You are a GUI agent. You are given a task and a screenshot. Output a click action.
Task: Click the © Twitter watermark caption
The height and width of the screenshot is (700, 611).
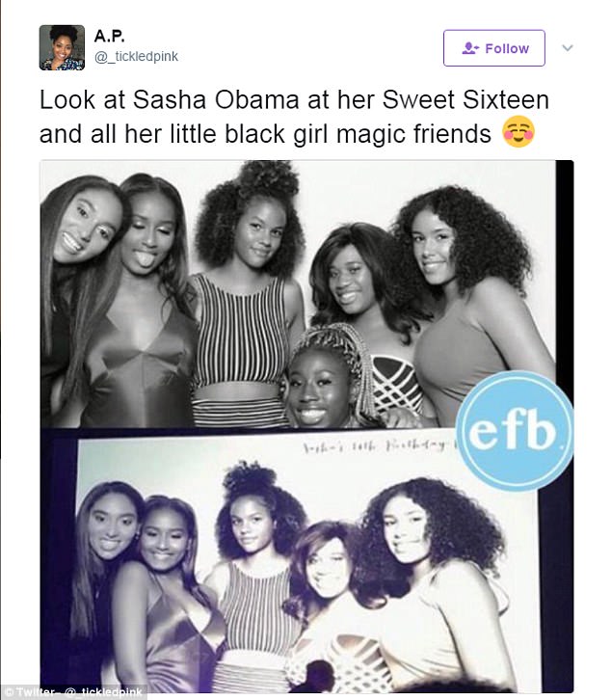(73, 692)
